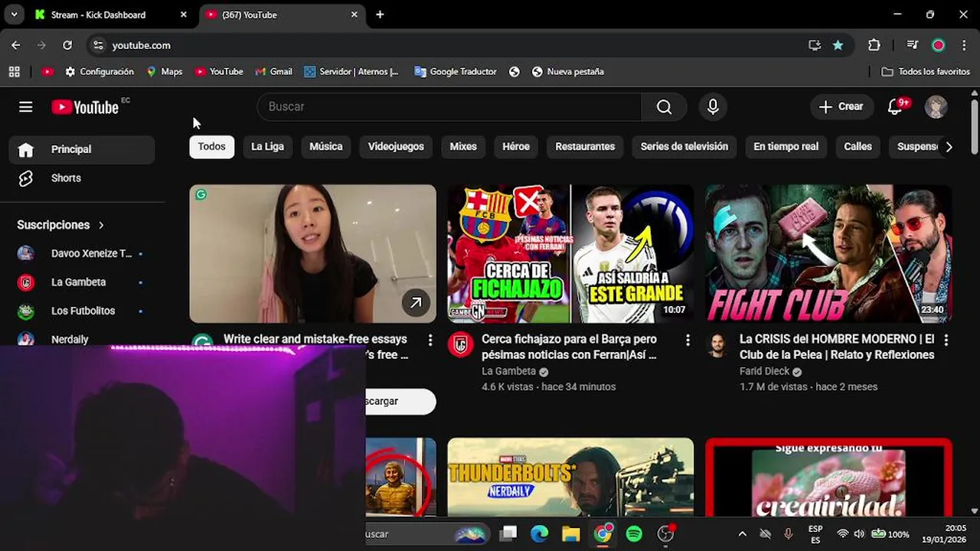Open options menu for the essay ad

[x=430, y=340]
